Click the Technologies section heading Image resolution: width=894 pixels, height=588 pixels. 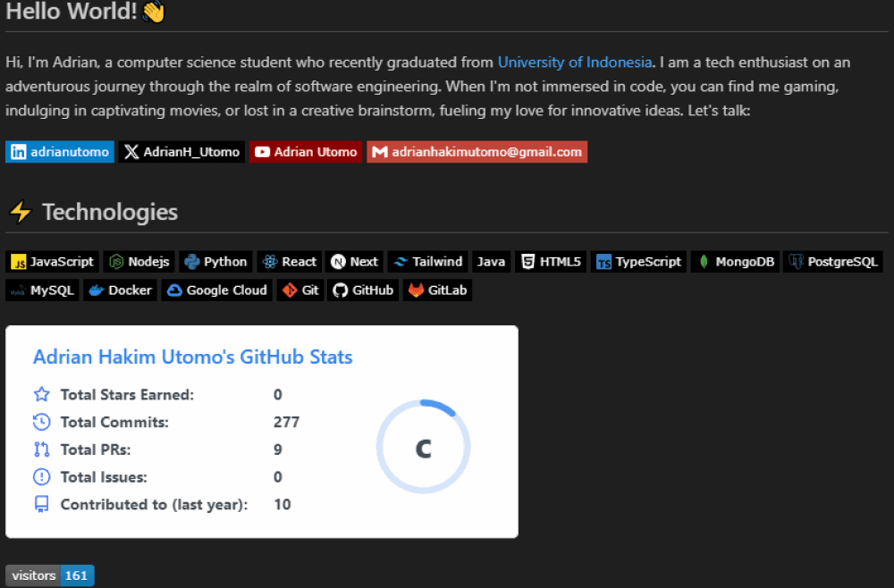click(x=109, y=213)
